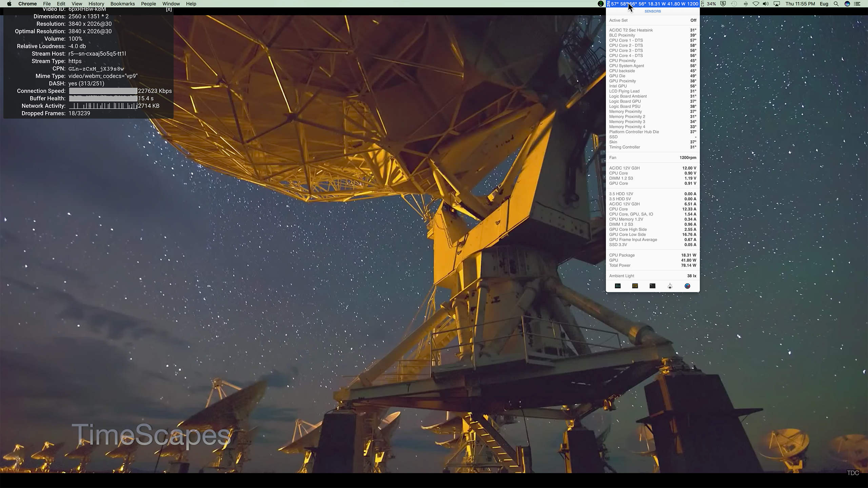The width and height of the screenshot is (868, 488).
Task: Click the Logic Board Ambient row
Action: pyautogui.click(x=653, y=96)
